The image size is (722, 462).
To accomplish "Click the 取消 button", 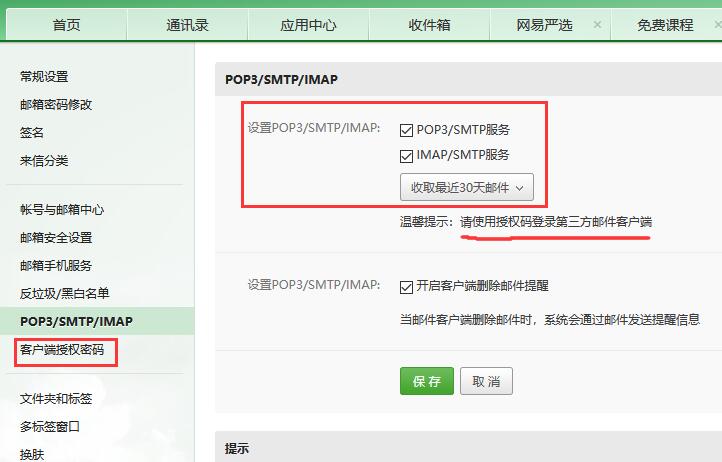I will (x=486, y=381).
